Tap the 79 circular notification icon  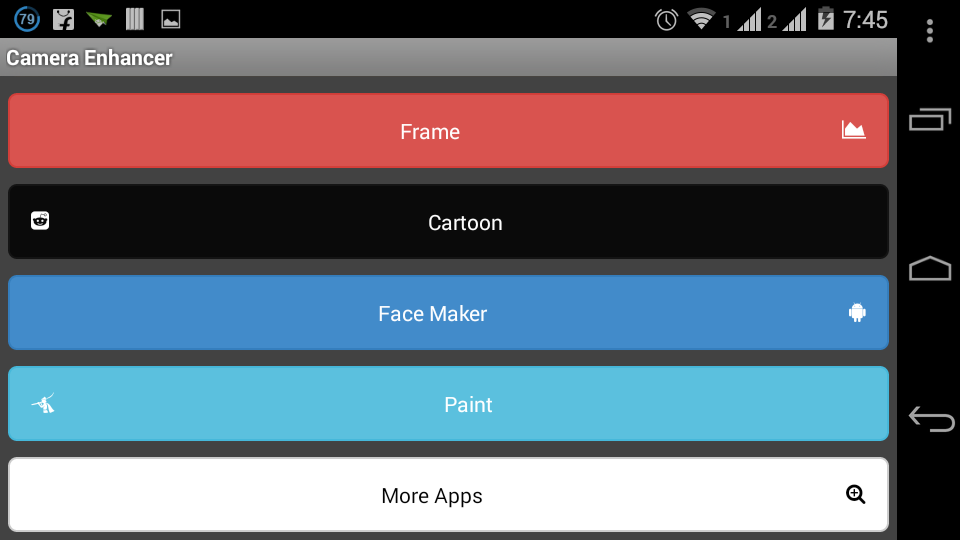point(28,19)
